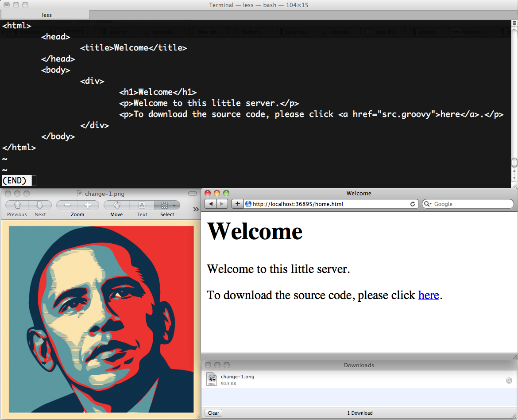Click into the Google search field
Image resolution: width=518 pixels, height=420 pixels.
tap(468, 204)
